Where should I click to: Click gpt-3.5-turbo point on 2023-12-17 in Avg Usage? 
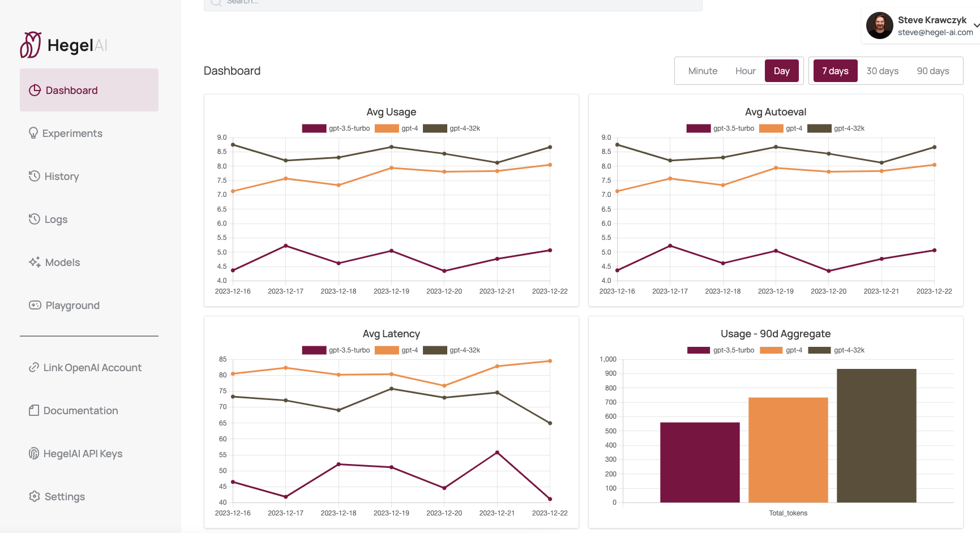click(x=285, y=246)
